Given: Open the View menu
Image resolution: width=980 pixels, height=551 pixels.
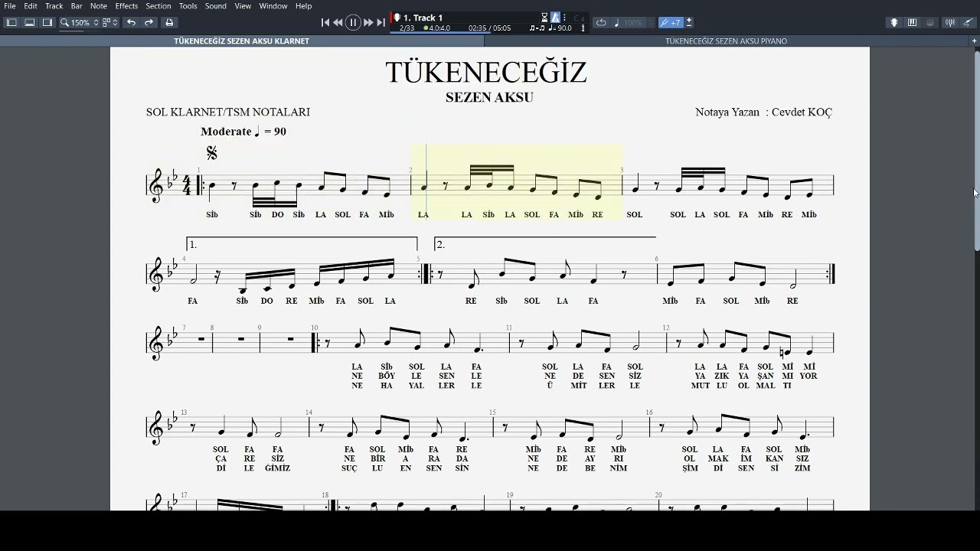Looking at the screenshot, I should 243,6.
